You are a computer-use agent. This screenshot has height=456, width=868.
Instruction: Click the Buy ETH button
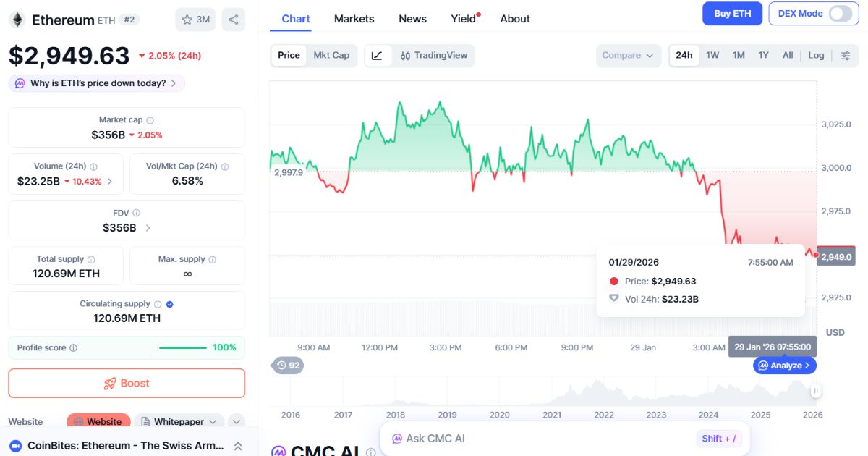pyautogui.click(x=732, y=14)
